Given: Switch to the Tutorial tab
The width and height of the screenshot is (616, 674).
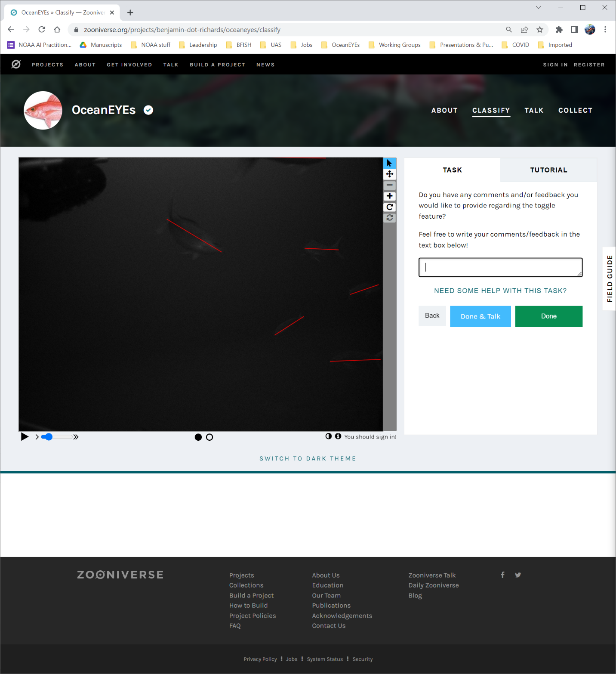Looking at the screenshot, I should click(x=548, y=170).
